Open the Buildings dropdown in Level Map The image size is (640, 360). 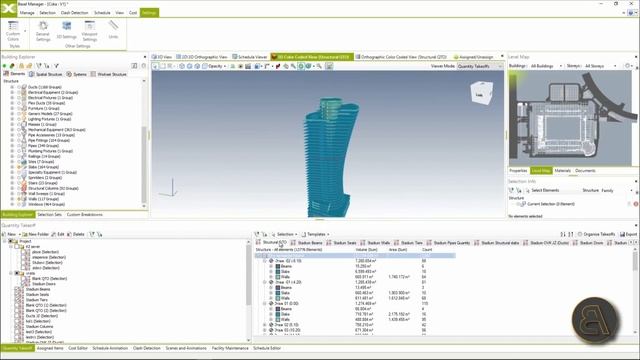546,66
